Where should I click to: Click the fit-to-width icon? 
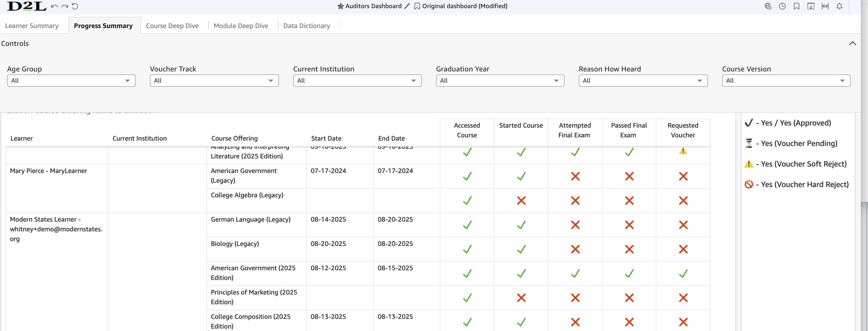pos(825,6)
